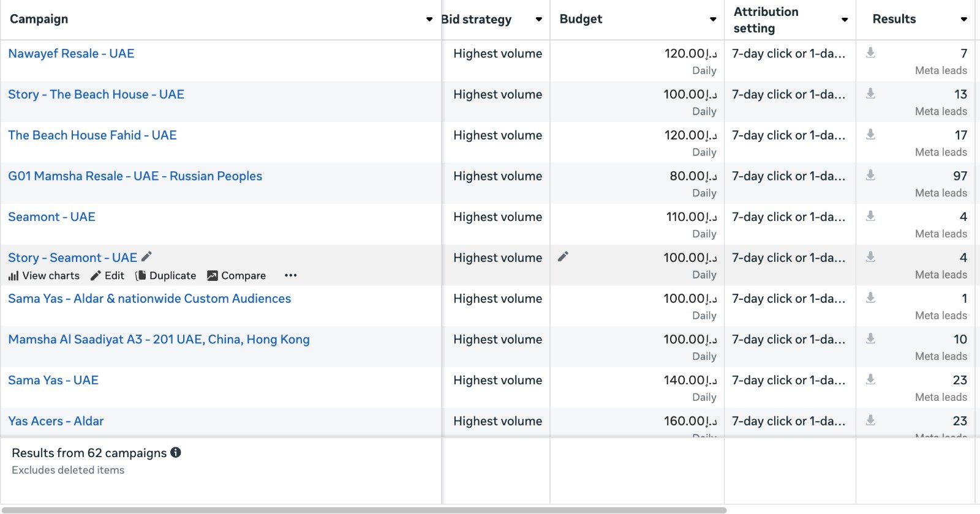Screen dimensions: 980x514
Task: Open the Story - The Beach House - UAE campaign
Action: tap(96, 94)
